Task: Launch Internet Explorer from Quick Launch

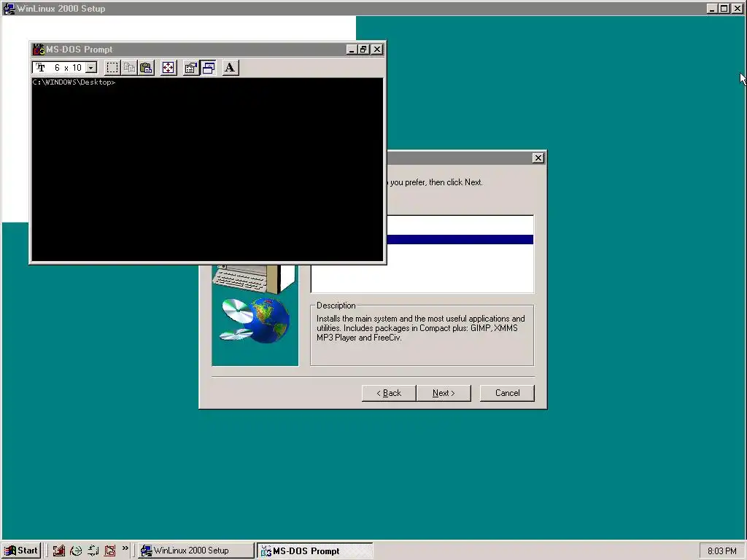Action: [x=76, y=551]
